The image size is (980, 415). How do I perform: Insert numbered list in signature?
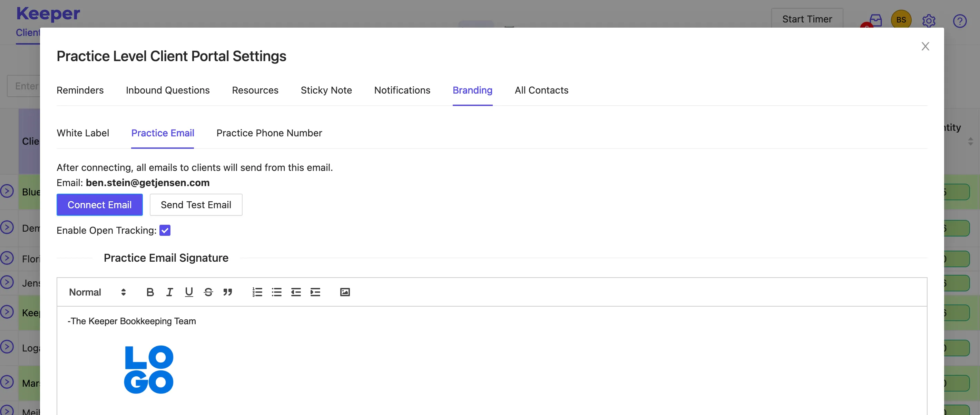coord(257,292)
